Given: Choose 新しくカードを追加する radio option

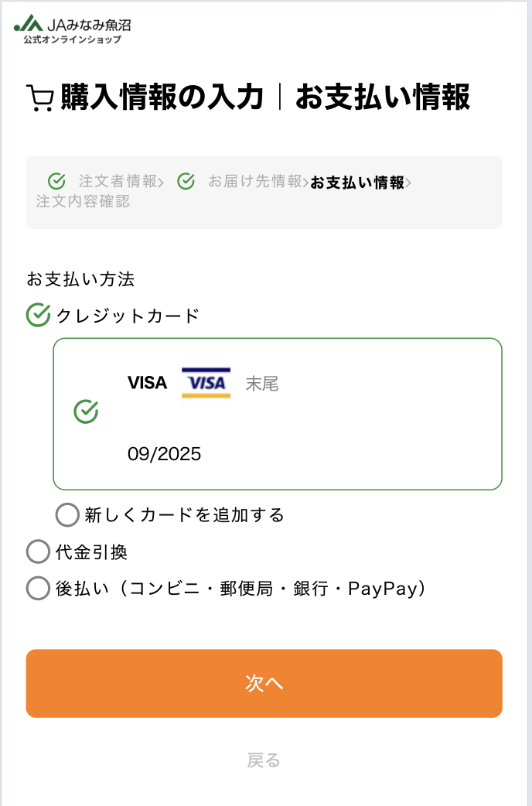Looking at the screenshot, I should [x=68, y=514].
